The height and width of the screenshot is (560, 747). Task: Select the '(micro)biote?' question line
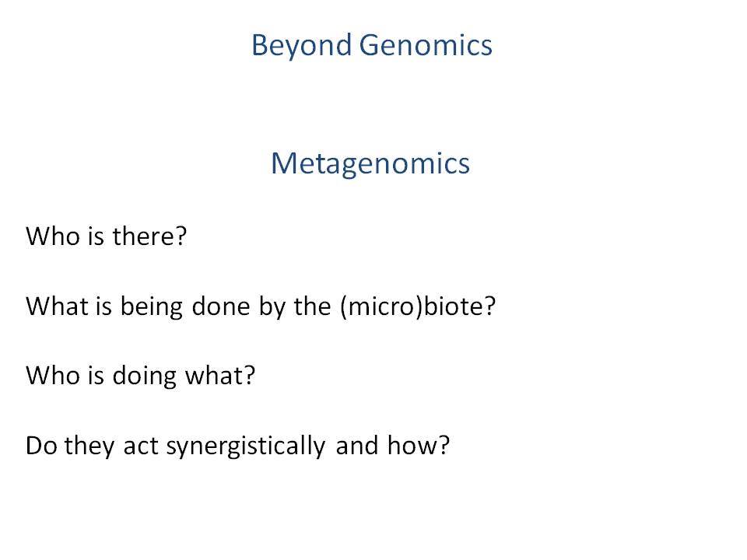click(261, 306)
